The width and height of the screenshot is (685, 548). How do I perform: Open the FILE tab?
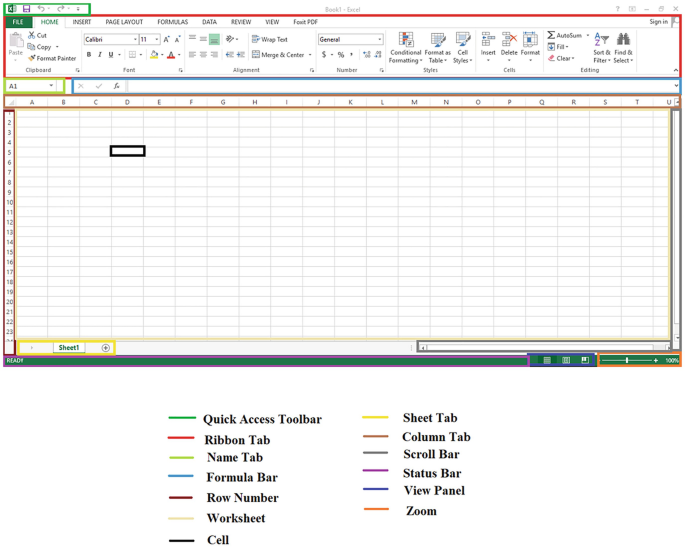pos(18,22)
